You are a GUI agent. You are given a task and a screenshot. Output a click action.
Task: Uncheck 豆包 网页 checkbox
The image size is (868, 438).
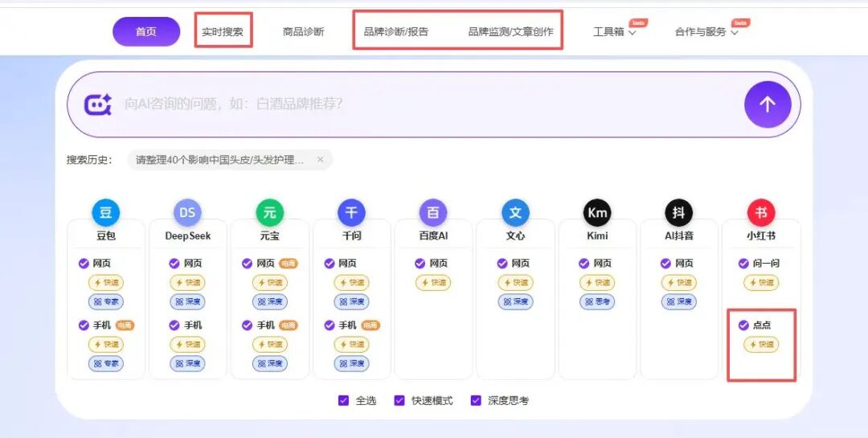click(x=84, y=264)
